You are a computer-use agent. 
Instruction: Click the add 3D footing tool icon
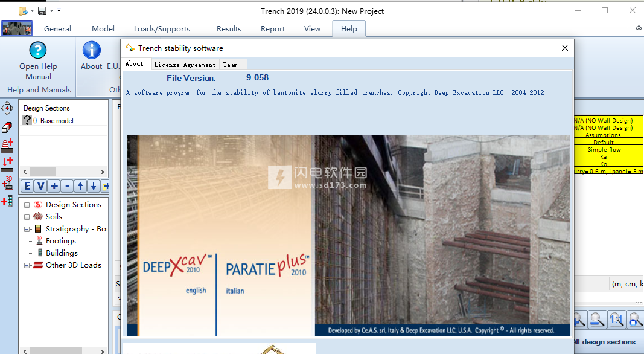coord(7,183)
